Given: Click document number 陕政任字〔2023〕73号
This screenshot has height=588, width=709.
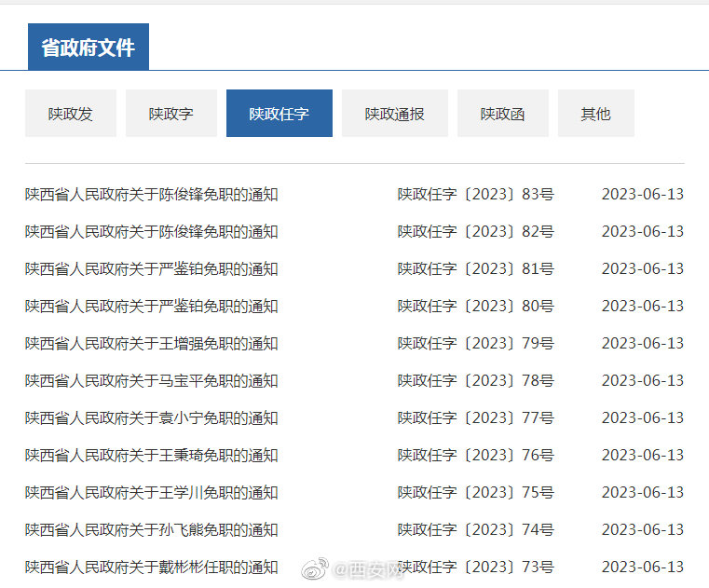Looking at the screenshot, I should pos(476,567).
